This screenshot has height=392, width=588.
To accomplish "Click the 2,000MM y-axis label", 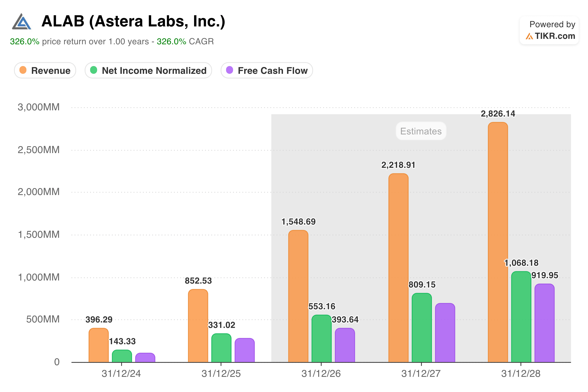I will (39, 192).
